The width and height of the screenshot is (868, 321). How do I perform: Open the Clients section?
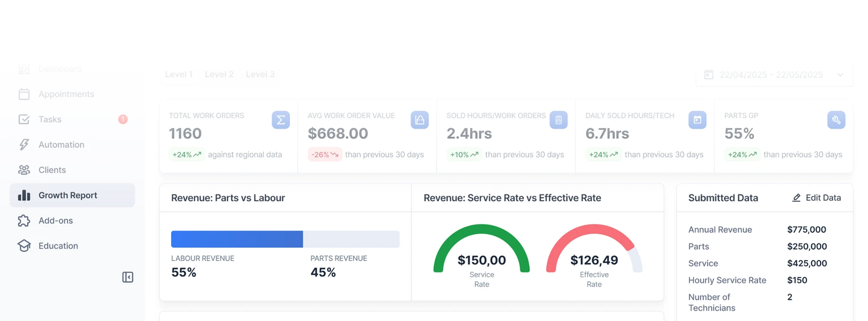(x=72, y=170)
